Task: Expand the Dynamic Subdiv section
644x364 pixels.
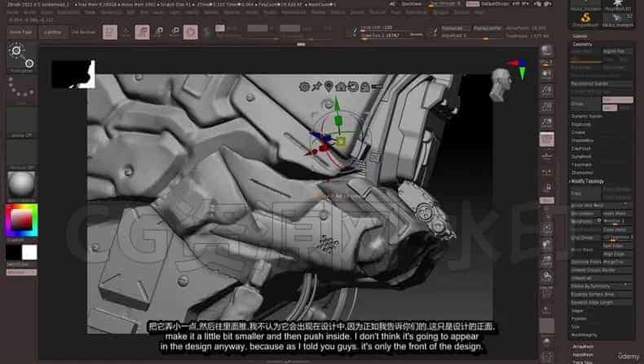Action: click(x=586, y=117)
